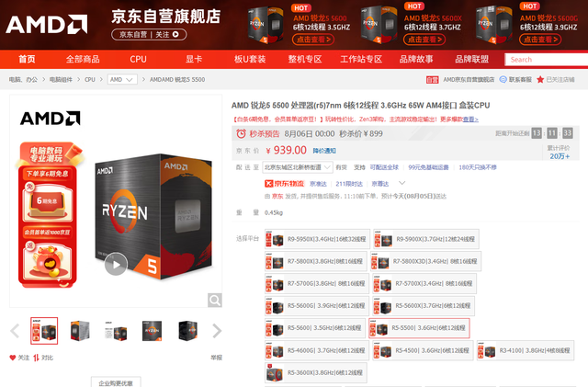Select fourth product thumbnail image

tap(152, 331)
